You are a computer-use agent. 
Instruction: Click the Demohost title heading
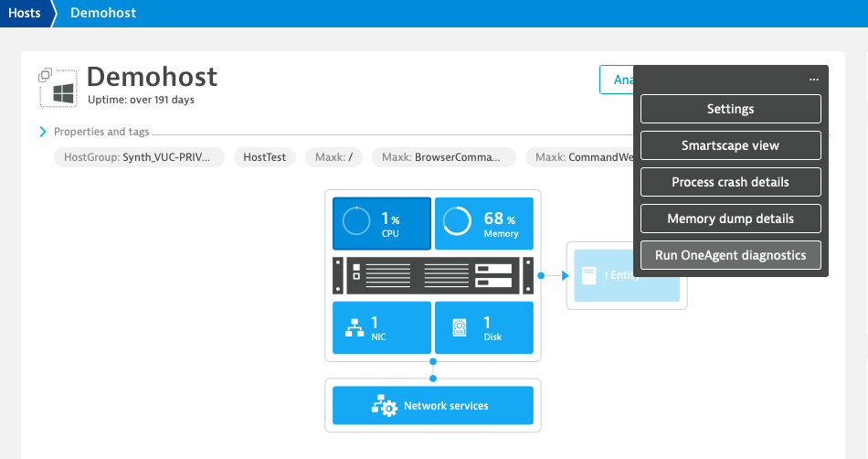pyautogui.click(x=153, y=77)
